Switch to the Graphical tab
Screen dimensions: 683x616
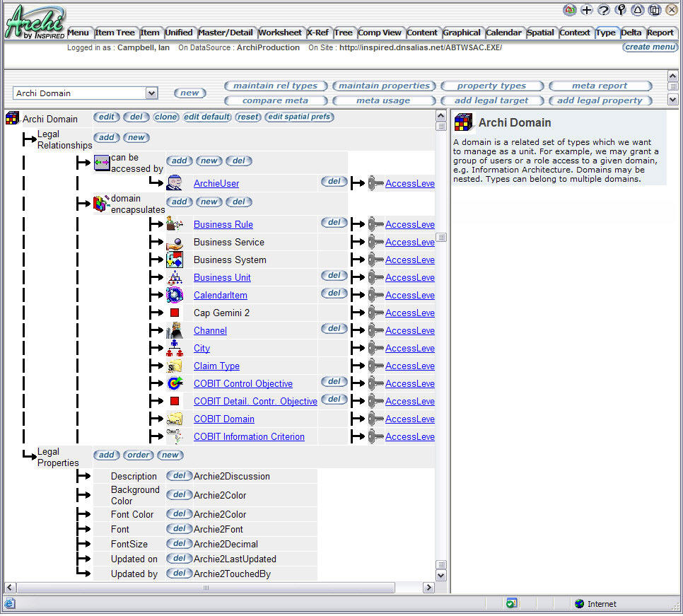point(462,33)
